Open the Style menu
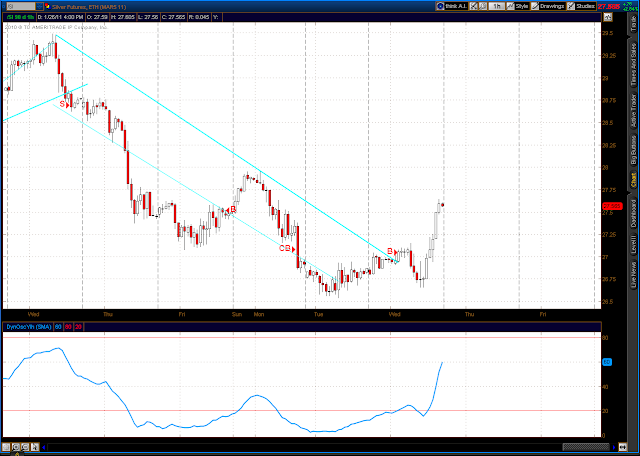This screenshot has height=456, width=640. coord(518,6)
